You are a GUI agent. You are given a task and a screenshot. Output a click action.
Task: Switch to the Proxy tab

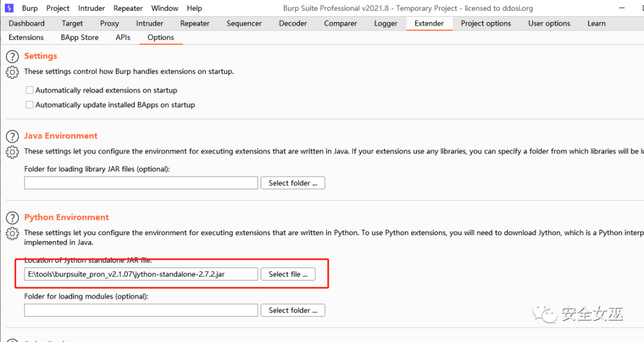pyautogui.click(x=110, y=23)
